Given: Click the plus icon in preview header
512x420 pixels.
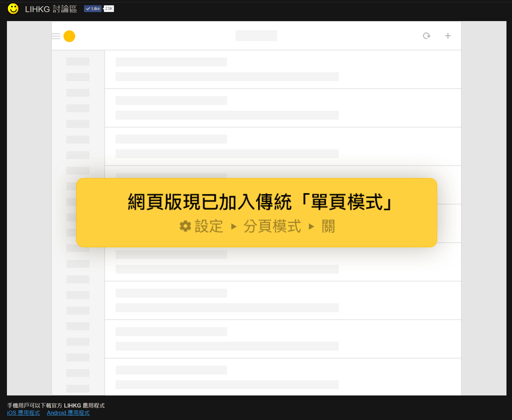Looking at the screenshot, I should [448, 36].
